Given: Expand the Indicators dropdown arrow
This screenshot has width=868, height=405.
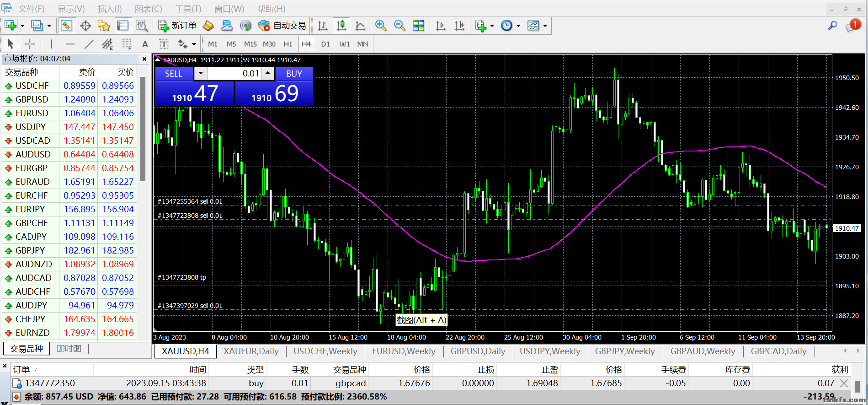Looking at the screenshot, I should click(x=492, y=26).
